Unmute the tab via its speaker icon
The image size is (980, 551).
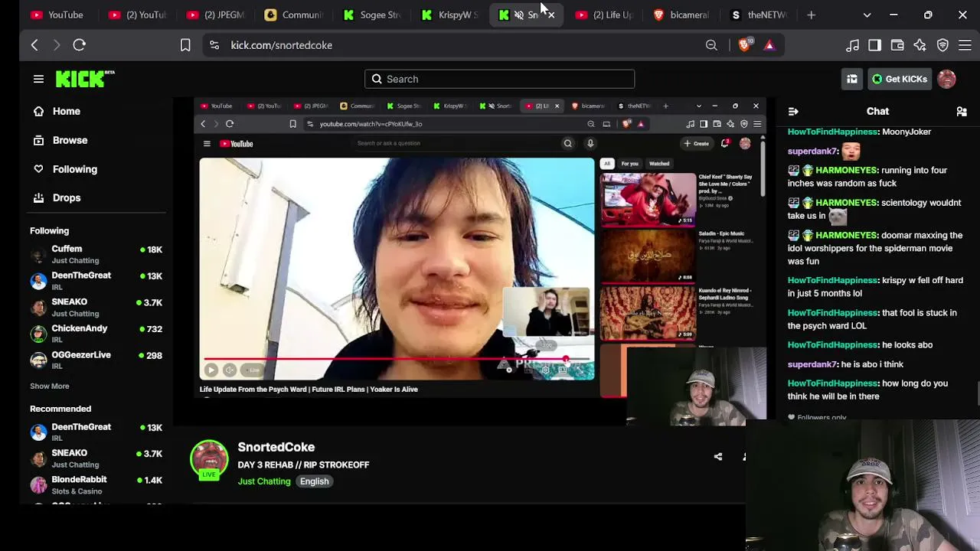coord(518,15)
